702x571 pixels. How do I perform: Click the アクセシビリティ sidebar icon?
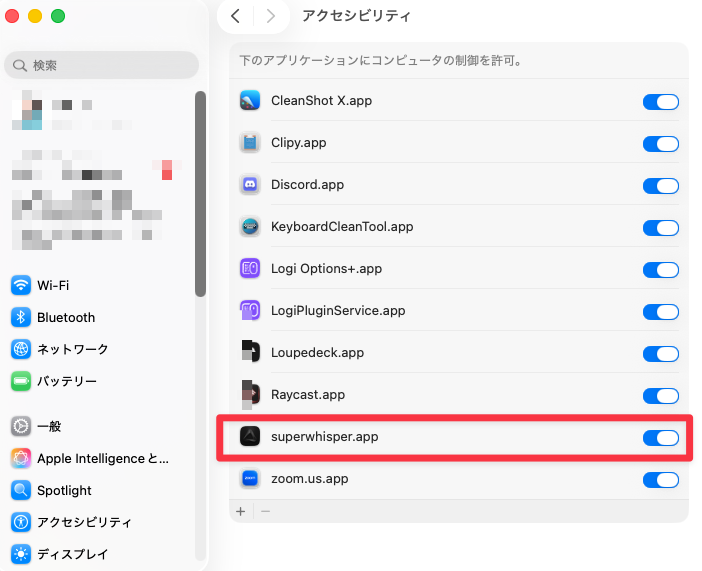21,522
